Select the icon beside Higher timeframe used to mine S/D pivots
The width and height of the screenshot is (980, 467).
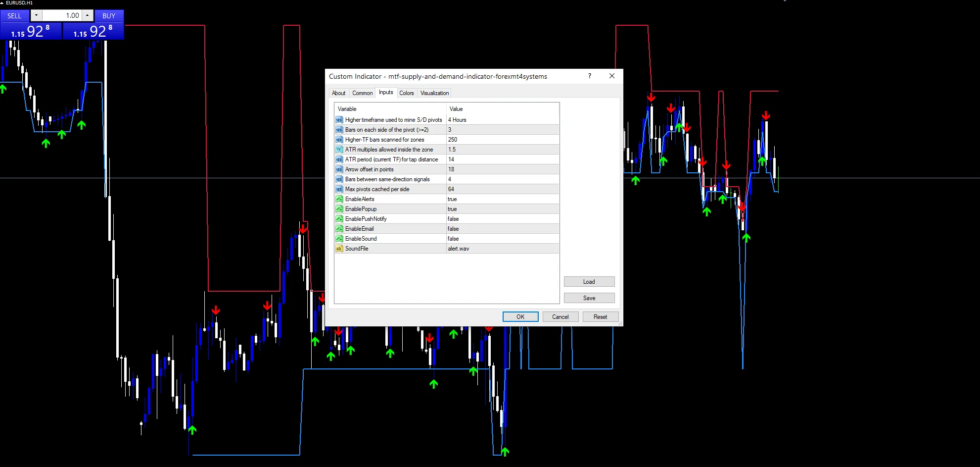(339, 120)
